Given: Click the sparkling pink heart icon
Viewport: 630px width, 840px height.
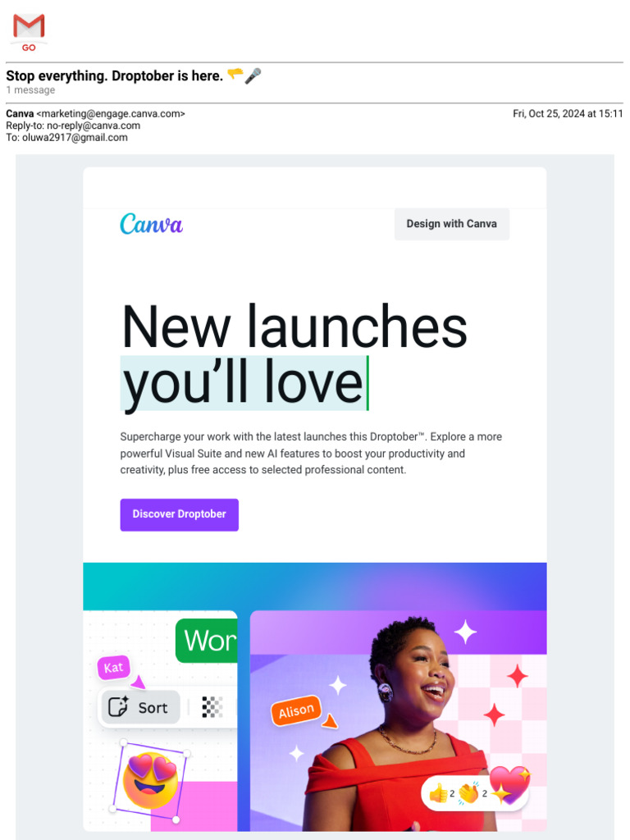Looking at the screenshot, I should [x=509, y=785].
